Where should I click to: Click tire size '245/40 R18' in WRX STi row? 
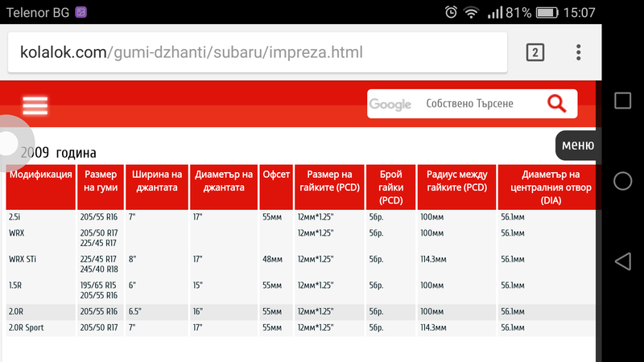coord(99,269)
